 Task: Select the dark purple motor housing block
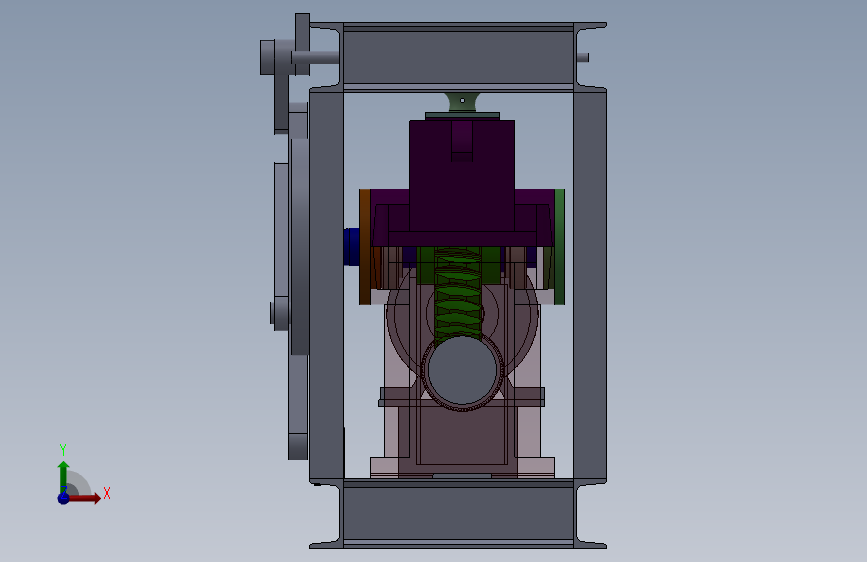462,183
